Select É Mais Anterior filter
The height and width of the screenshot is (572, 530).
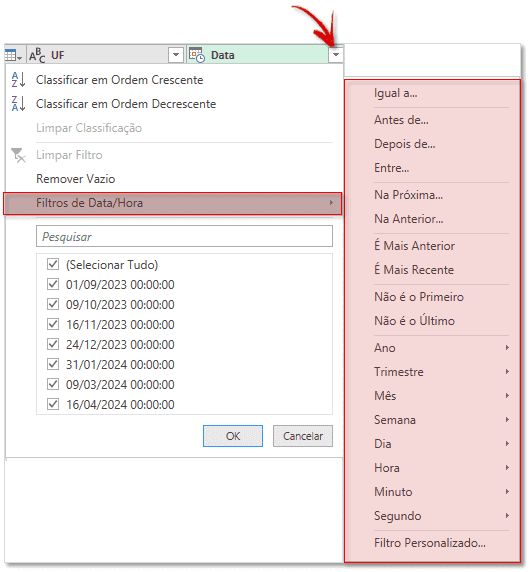414,246
